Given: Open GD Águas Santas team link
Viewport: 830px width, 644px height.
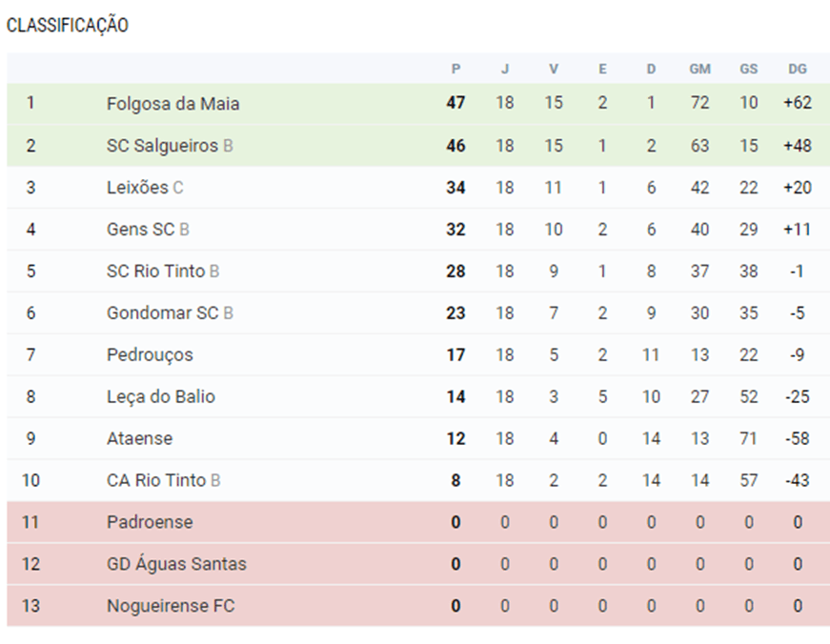Looking at the screenshot, I should tap(176, 565).
